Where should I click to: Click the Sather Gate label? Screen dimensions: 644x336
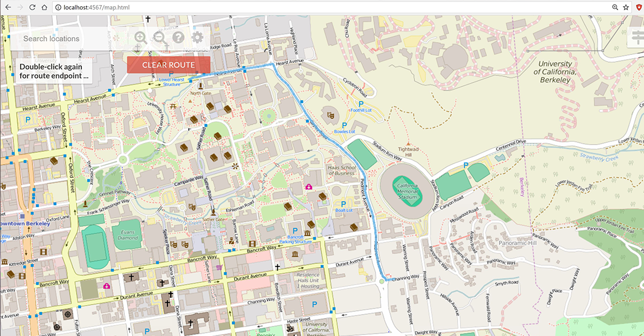click(x=213, y=220)
